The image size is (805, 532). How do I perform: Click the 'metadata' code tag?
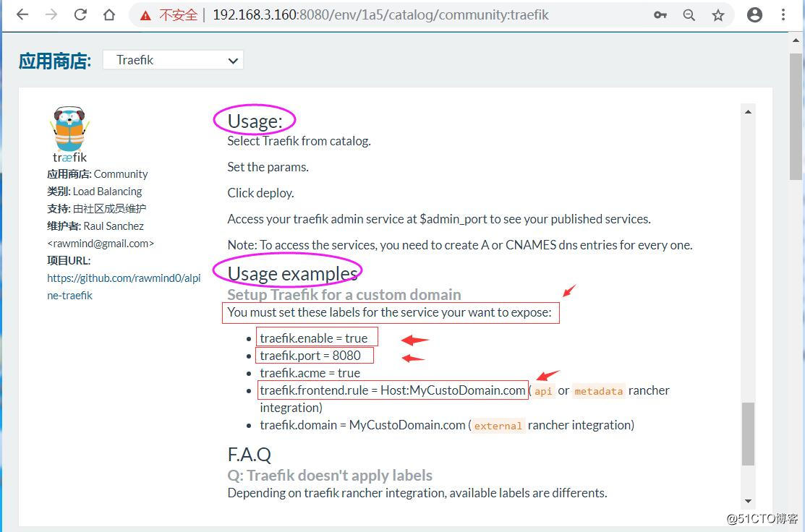(598, 391)
